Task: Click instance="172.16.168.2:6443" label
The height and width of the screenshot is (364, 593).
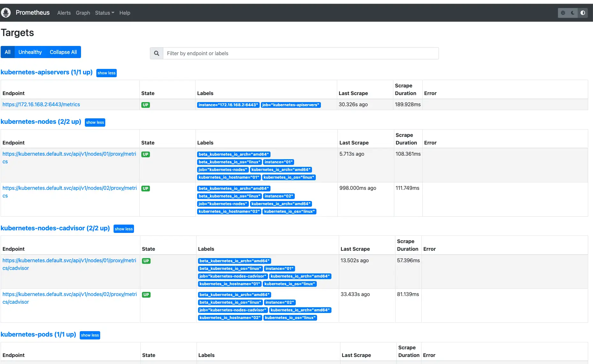Action: coord(228,105)
